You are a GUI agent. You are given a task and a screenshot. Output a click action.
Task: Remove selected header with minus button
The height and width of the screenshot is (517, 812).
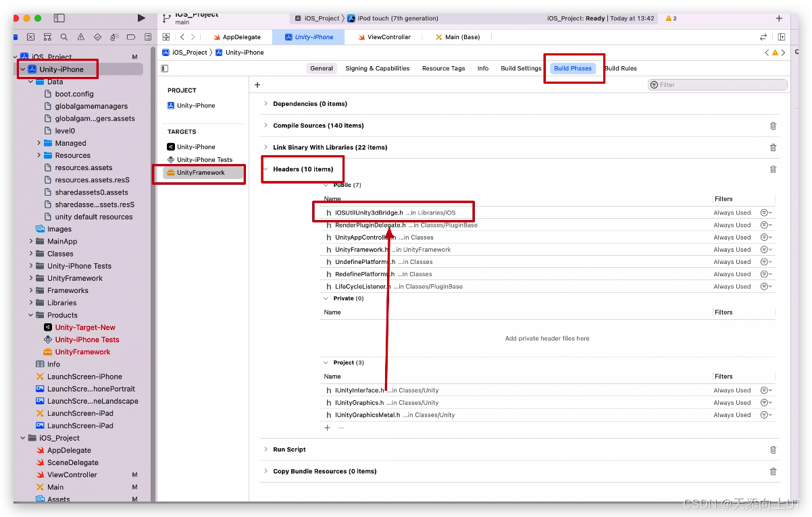click(x=341, y=428)
